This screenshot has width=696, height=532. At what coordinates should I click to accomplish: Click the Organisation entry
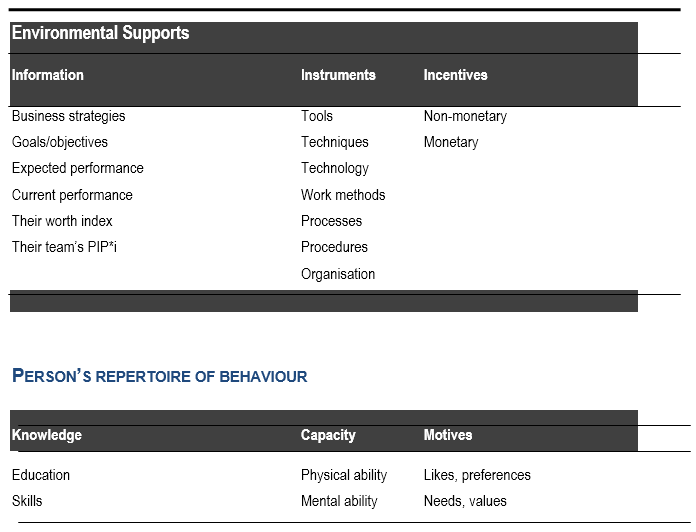[x=338, y=274]
